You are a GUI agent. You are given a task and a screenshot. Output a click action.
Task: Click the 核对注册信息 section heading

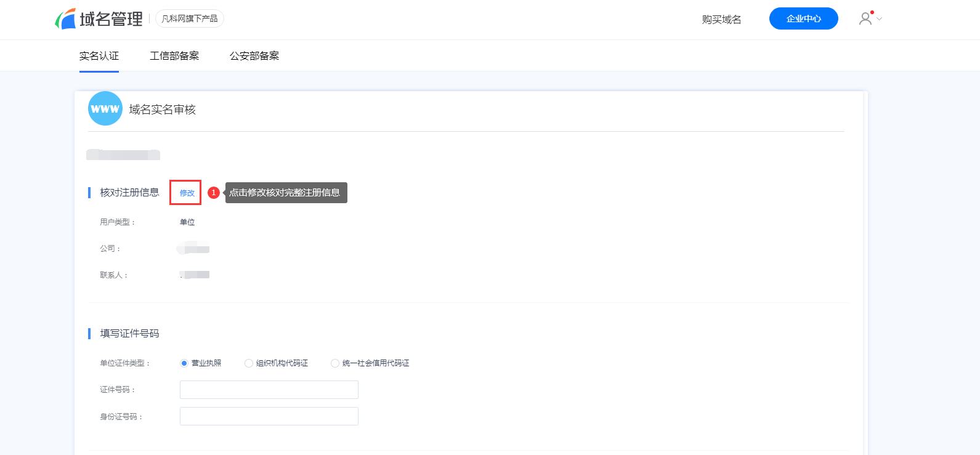pyautogui.click(x=130, y=192)
